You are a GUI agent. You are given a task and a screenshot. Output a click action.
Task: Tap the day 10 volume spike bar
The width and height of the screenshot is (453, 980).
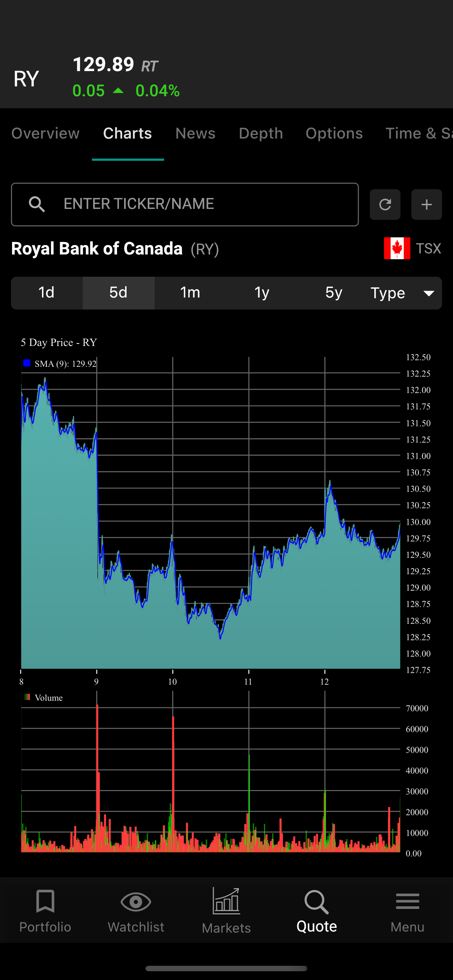[x=173, y=784]
